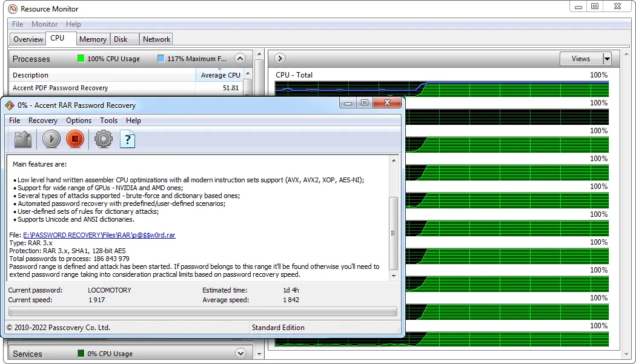
Task: Open Help menu in Resource Monitor
Action: pyautogui.click(x=73, y=24)
